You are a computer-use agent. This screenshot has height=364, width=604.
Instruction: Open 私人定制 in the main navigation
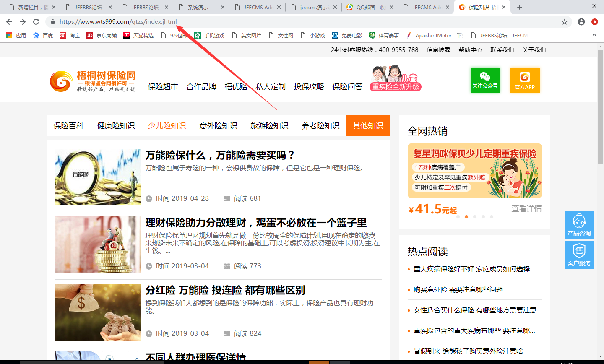[x=271, y=87]
